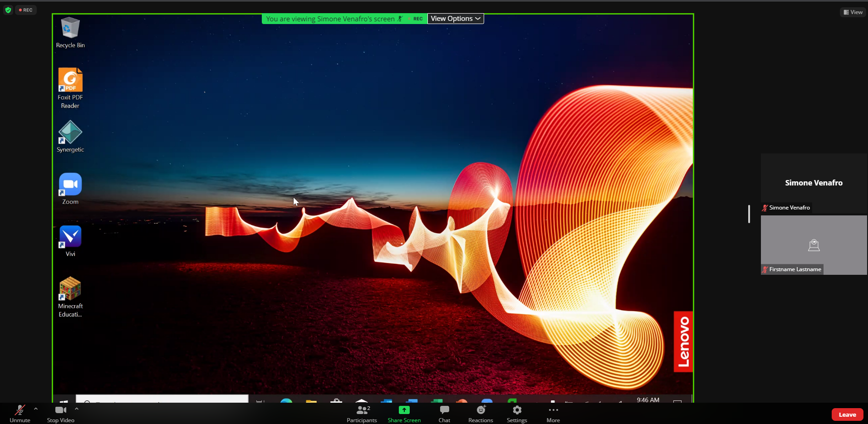Open the View Options dropdown
Screen dimensions: 868x424
pos(455,19)
